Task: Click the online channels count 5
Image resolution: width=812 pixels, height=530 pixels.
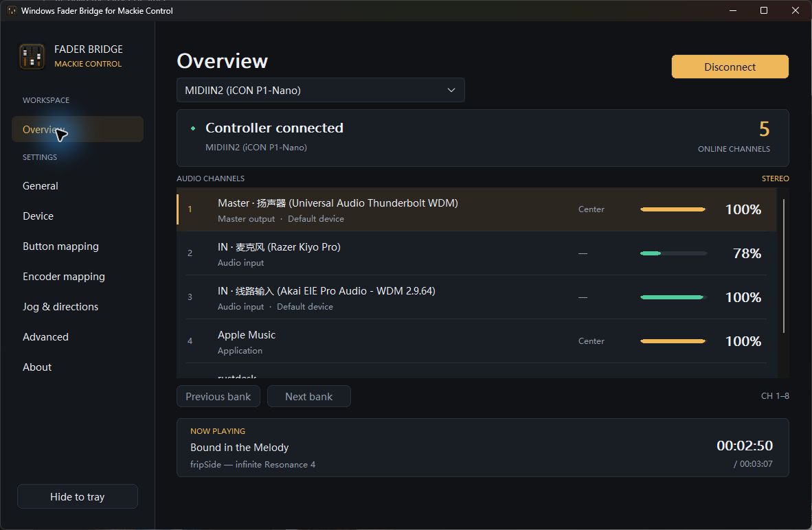Action: click(x=765, y=129)
